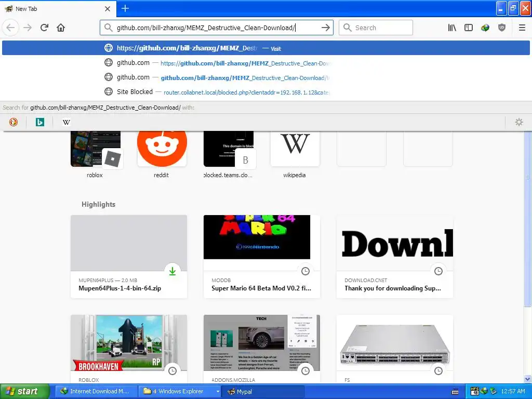Open search settings gear icon
The width and height of the screenshot is (532, 399).
coord(519,122)
